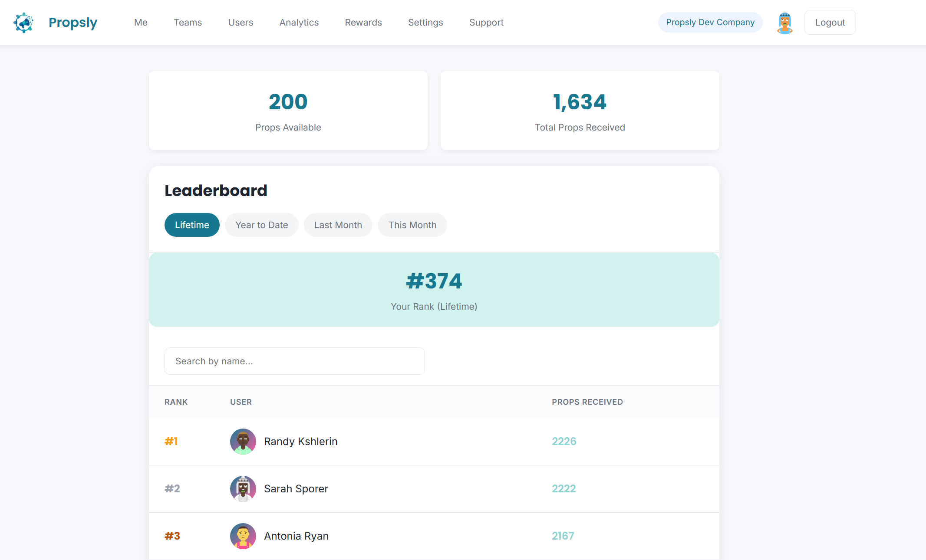Show This Month leaderboard rankings
Viewport: 926px width, 560px height.
coord(412,225)
